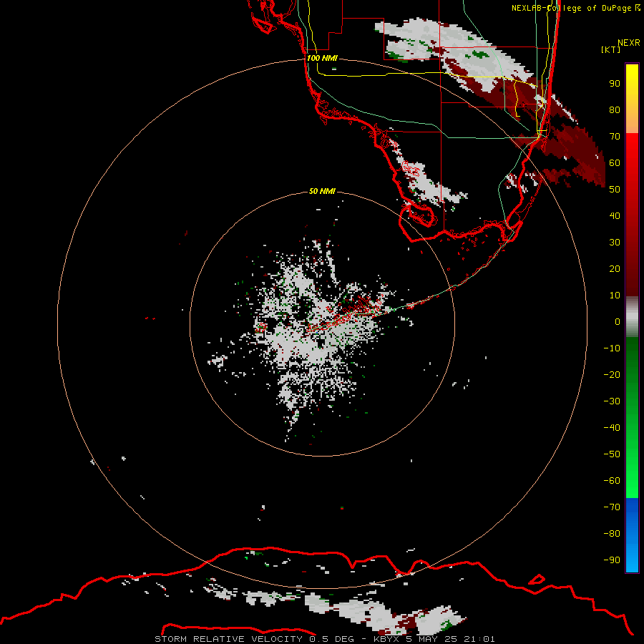Viewport: 644px width, 644px height.
Task: Click the -40 value on the velocity scale
Action: pyautogui.click(x=612, y=428)
